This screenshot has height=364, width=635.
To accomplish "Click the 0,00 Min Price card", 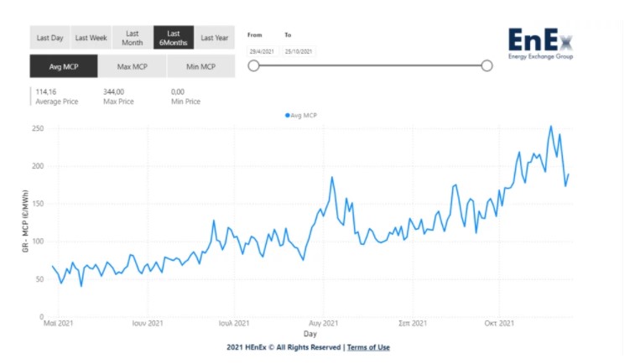I will click(185, 96).
